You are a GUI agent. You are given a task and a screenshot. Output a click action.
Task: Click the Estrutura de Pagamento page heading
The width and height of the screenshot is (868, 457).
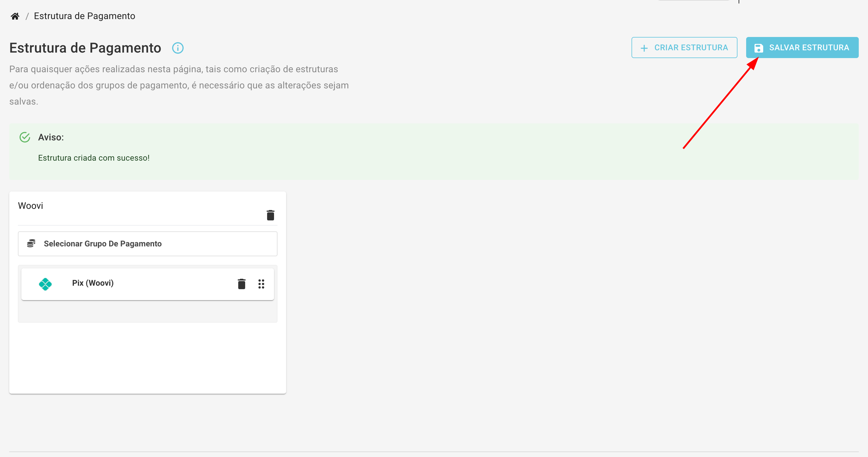(85, 48)
